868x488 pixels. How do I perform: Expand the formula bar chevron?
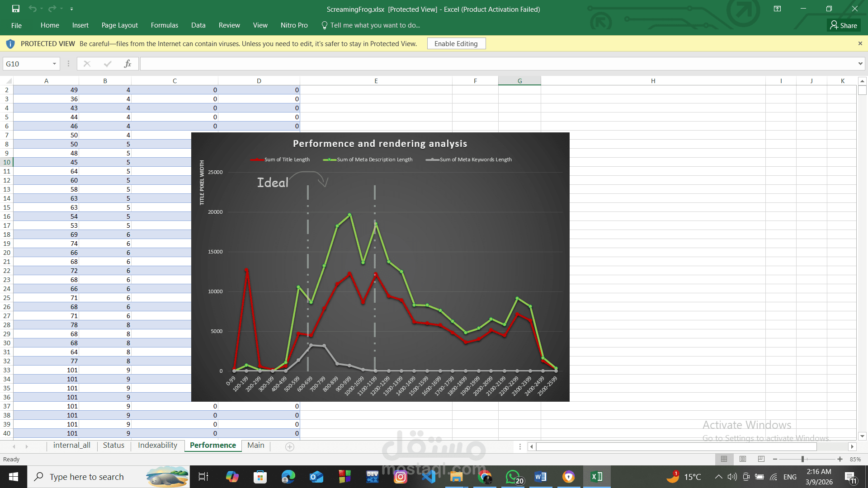tap(860, 64)
